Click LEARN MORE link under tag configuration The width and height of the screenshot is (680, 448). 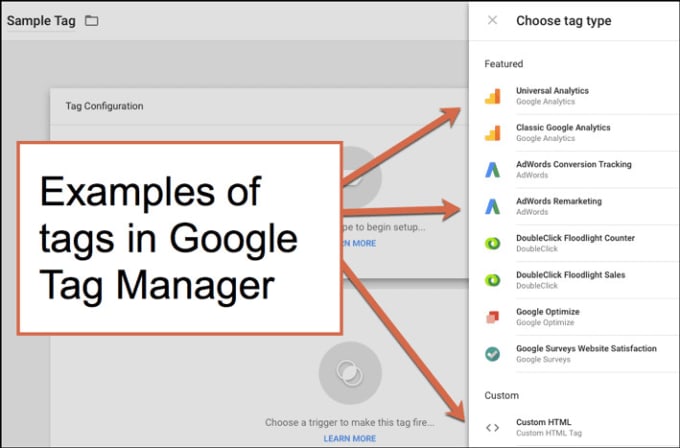point(360,243)
